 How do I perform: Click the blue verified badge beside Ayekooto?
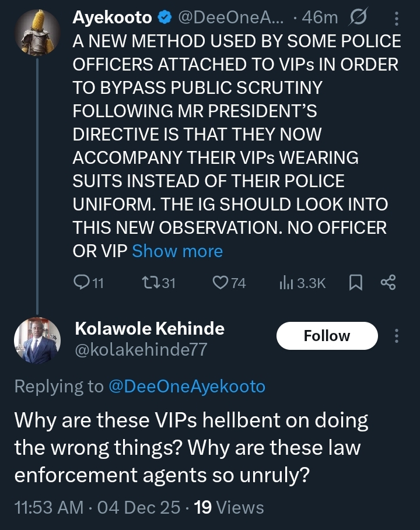coord(164,18)
